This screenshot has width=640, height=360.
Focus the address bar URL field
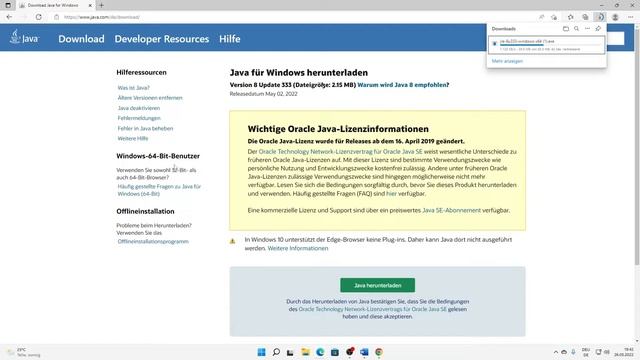coord(101,17)
